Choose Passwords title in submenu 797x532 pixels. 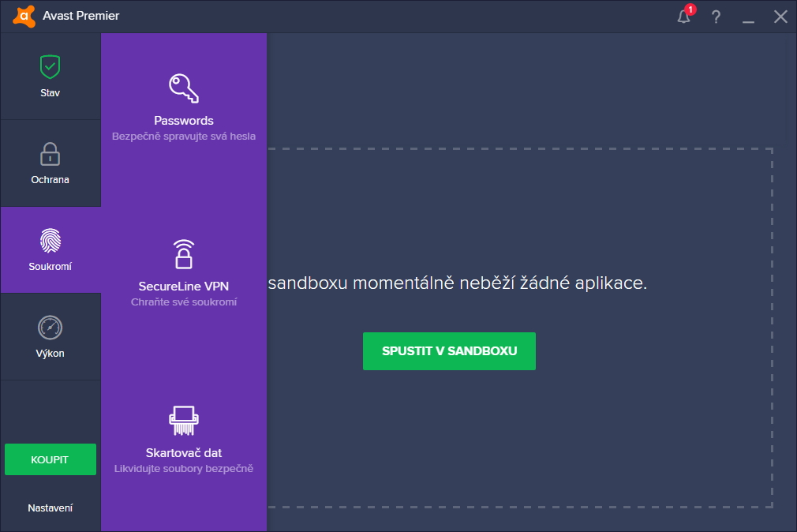tap(184, 121)
